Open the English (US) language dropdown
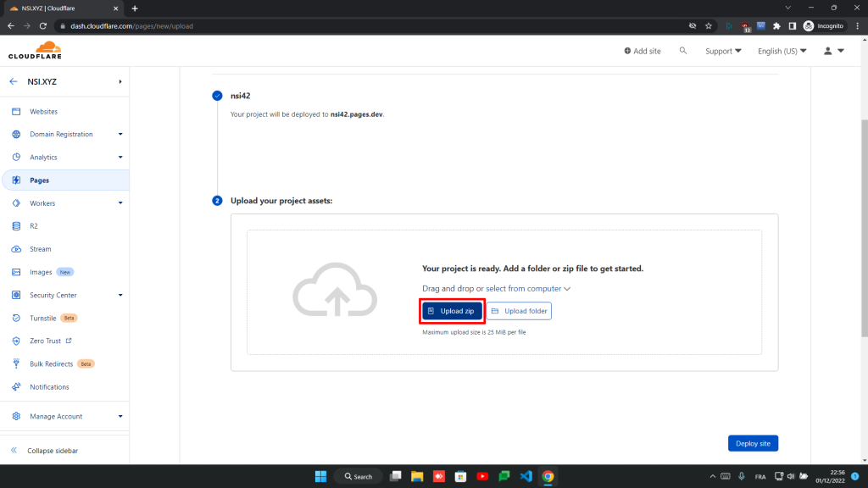868x488 pixels. 782,51
